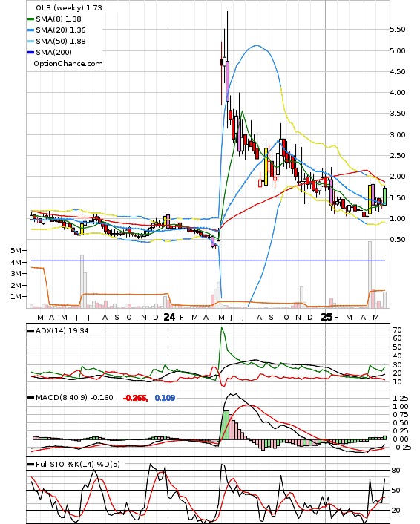420x524 pixels.
Task: Select the 24 year marker on time axis
Action: (x=169, y=317)
